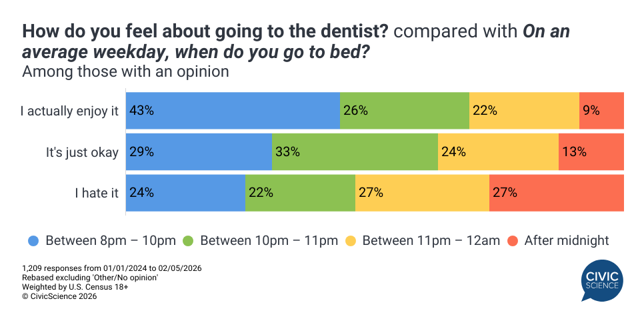Viewport: 644px width, 319px height.
Task: Click the red 'After midnight' legend dot
Action: [x=513, y=240]
